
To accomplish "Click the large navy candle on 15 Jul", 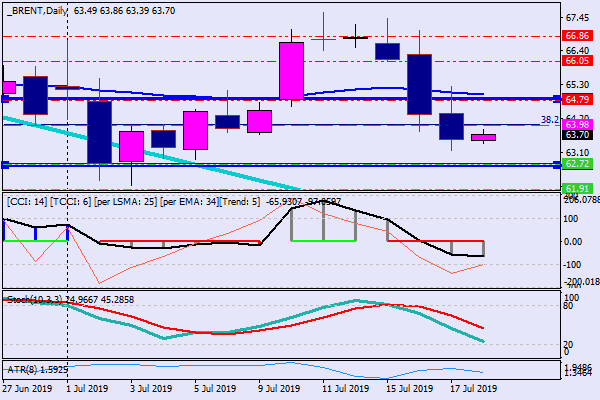I will [x=419, y=84].
